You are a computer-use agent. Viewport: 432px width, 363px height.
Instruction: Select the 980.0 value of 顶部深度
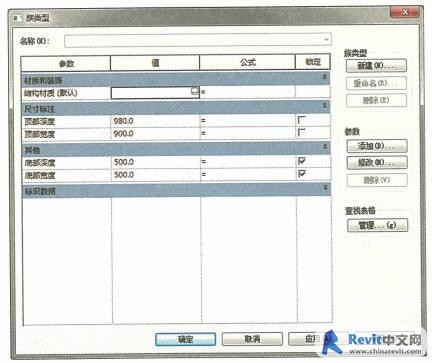[x=124, y=121]
